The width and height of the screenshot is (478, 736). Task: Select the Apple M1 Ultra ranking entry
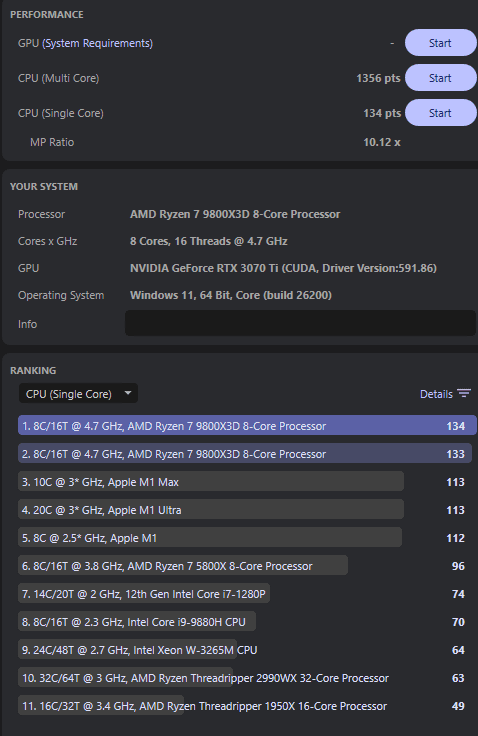[x=211, y=510]
